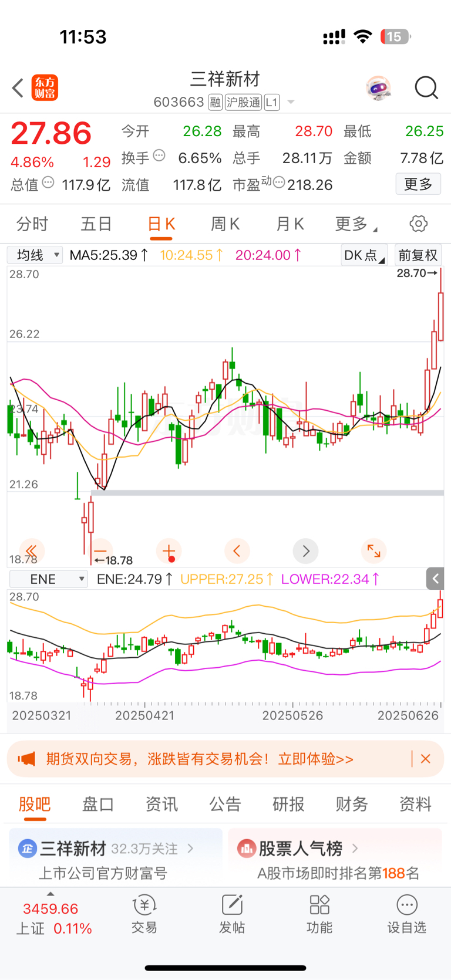Screen dimensions: 451x980
Task: Tap the 20250526 date label
Action: (x=292, y=716)
